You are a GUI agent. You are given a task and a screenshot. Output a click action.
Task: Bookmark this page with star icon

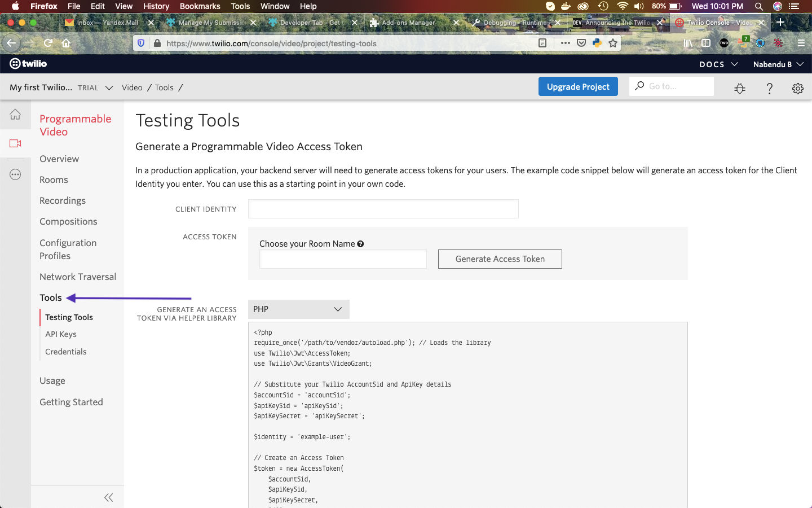[x=613, y=43]
